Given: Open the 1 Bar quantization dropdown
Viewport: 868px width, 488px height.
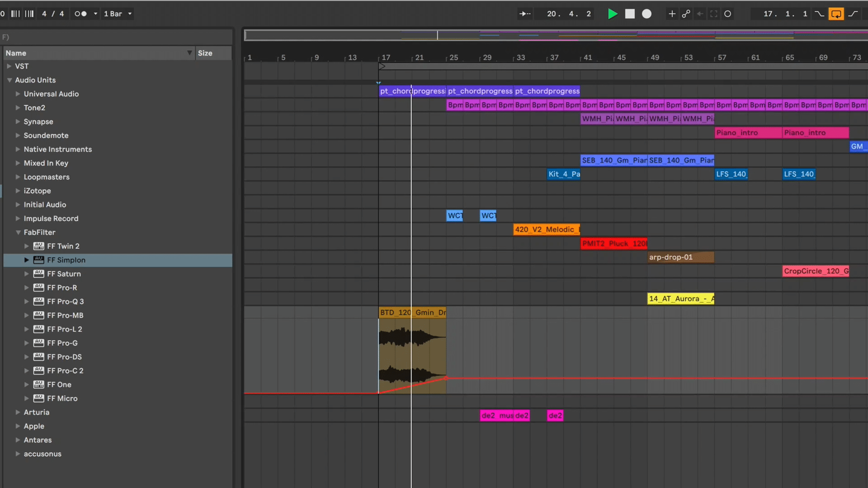Looking at the screenshot, I should [118, 14].
